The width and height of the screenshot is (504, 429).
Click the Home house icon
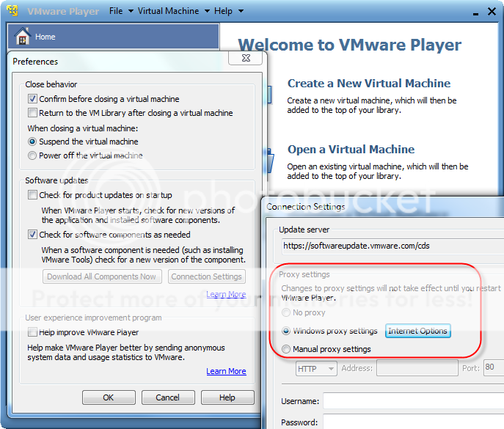23,36
